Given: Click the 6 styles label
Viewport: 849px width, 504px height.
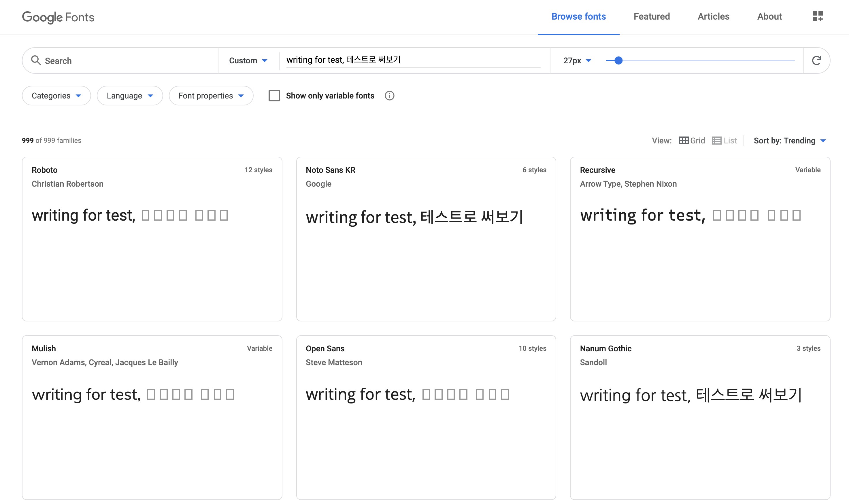Looking at the screenshot, I should pos(534,170).
